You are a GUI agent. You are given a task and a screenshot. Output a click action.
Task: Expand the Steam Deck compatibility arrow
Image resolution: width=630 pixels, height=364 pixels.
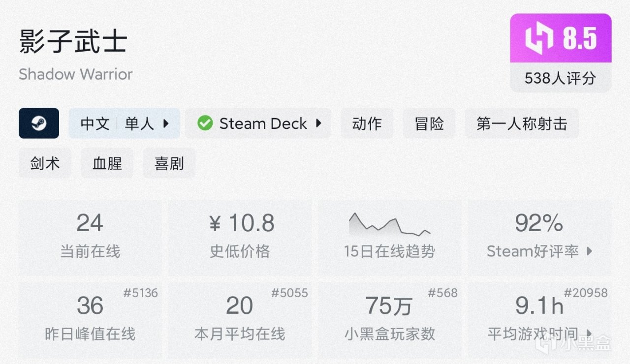(x=318, y=123)
